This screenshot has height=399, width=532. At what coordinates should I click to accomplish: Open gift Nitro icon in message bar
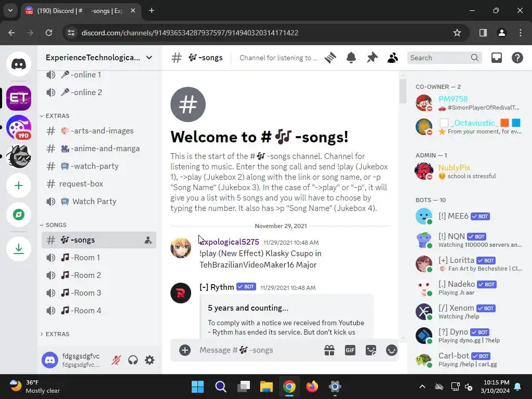point(329,350)
